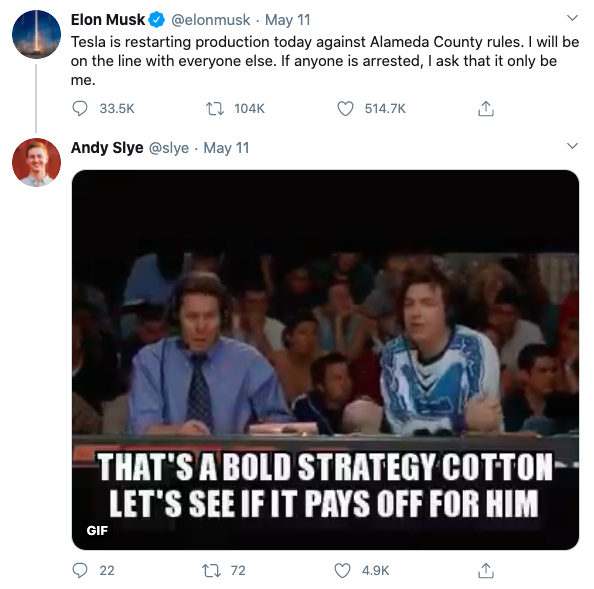594x589 pixels.
Task: Open Andy Slye's profile avatar
Action: coord(36,162)
